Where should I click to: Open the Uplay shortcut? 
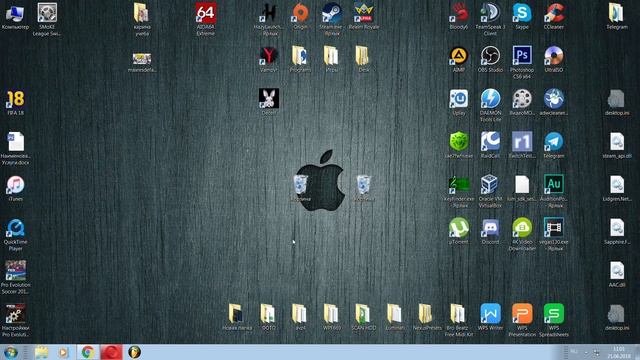click(x=458, y=99)
